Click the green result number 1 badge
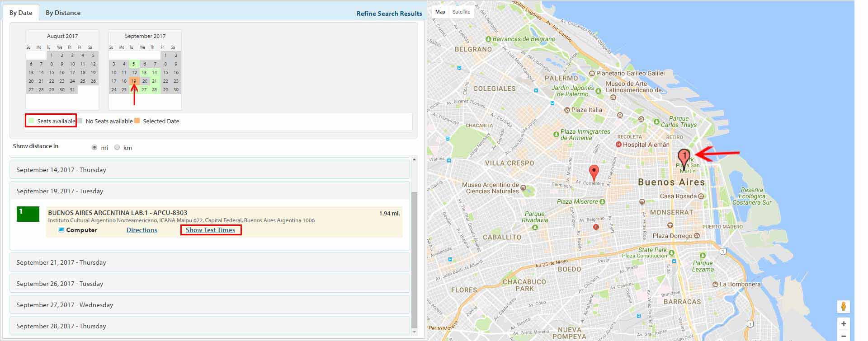The height and width of the screenshot is (341, 868). (28, 214)
